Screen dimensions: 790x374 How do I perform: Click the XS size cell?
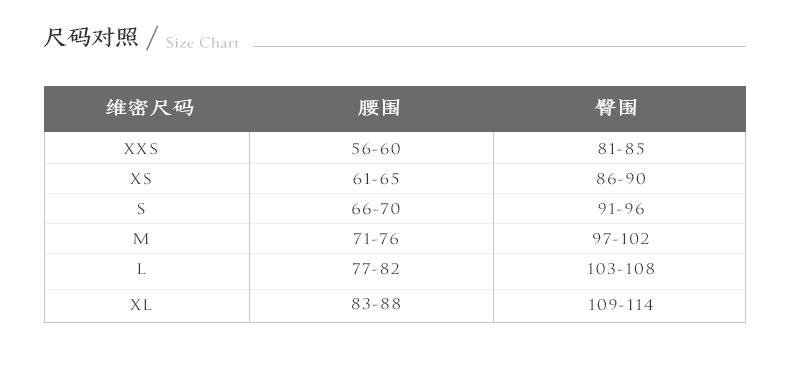[x=141, y=179]
